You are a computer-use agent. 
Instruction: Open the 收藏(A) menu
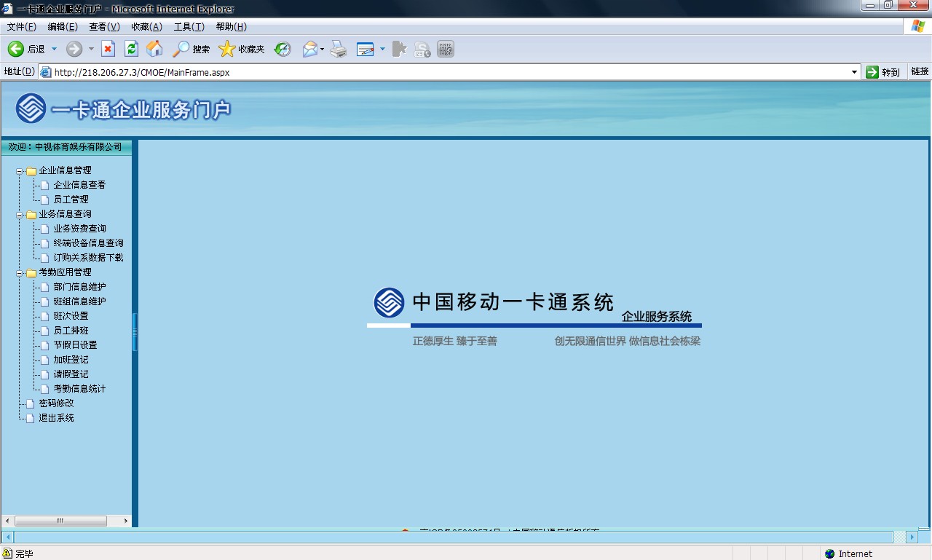[x=146, y=27]
